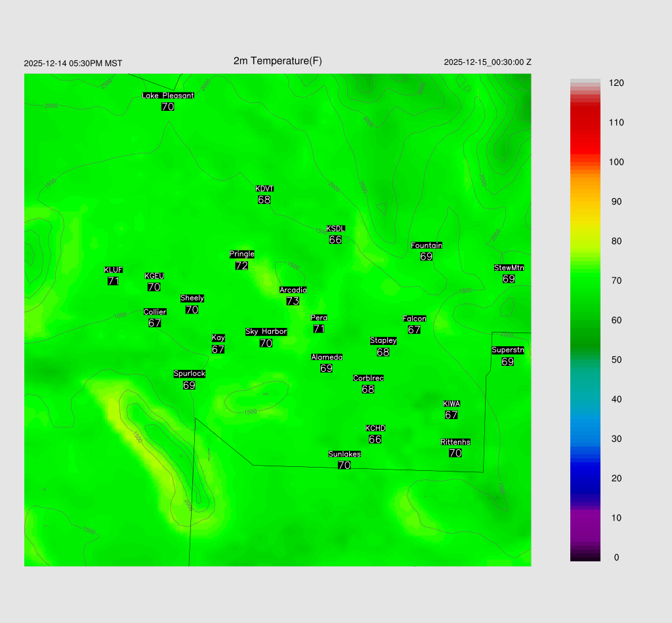Select the Superstn station label
This screenshot has width=672, height=623.
point(508,350)
